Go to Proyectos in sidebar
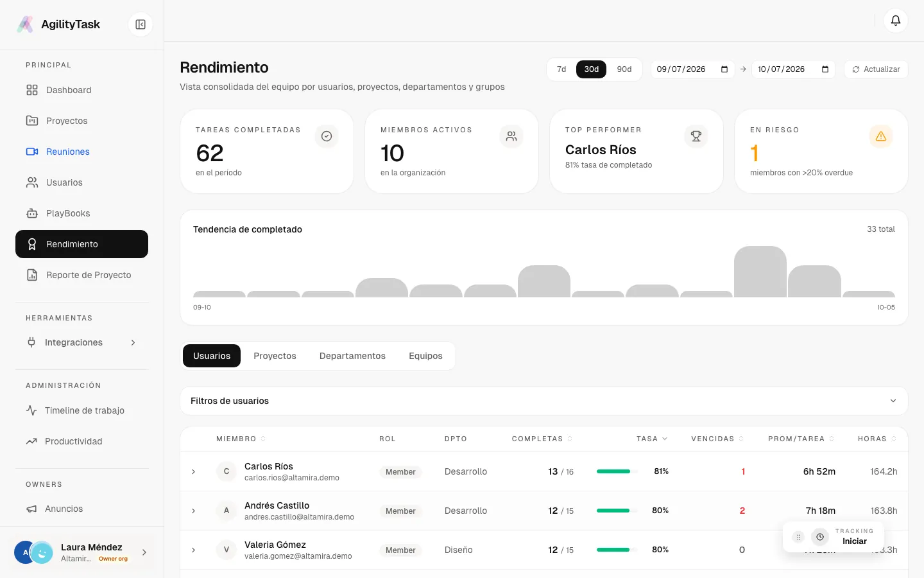This screenshot has width=924, height=578. (x=81, y=121)
